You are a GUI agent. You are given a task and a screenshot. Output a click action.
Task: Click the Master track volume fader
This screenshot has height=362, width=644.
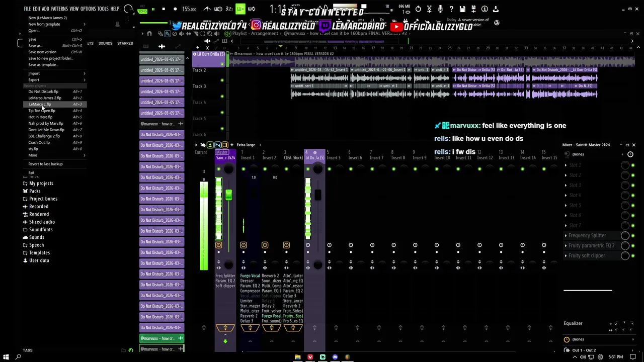pos(228,195)
